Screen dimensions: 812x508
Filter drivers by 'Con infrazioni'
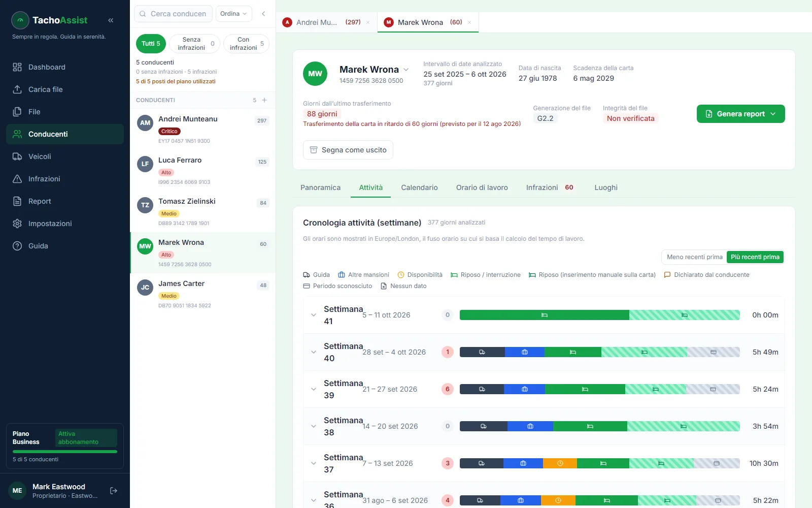pos(246,44)
